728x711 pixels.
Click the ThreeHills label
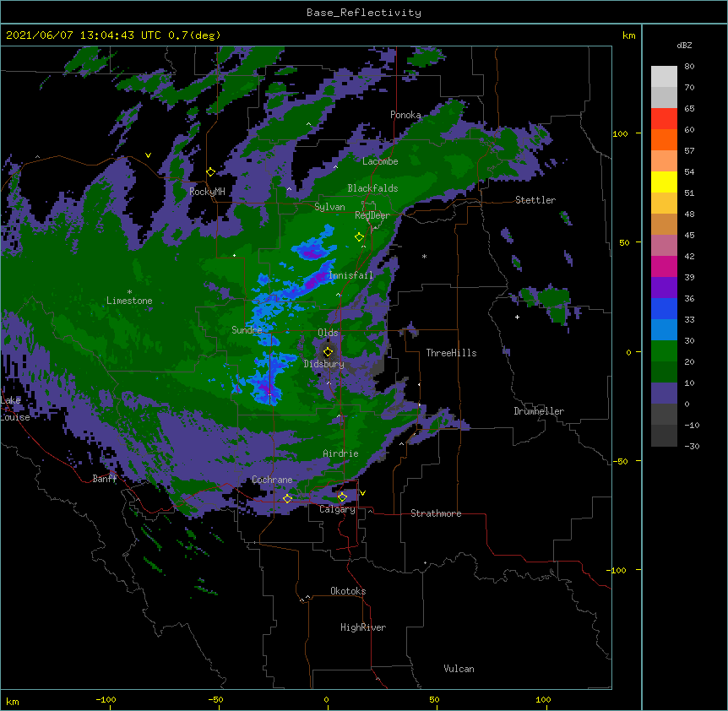[452, 353]
